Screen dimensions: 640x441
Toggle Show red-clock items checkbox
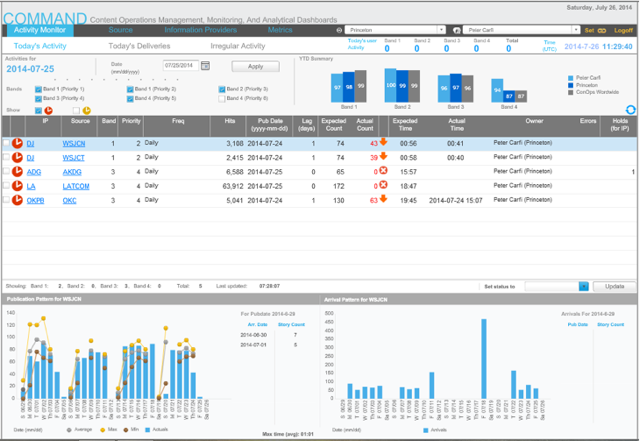pyautogui.click(x=38, y=110)
